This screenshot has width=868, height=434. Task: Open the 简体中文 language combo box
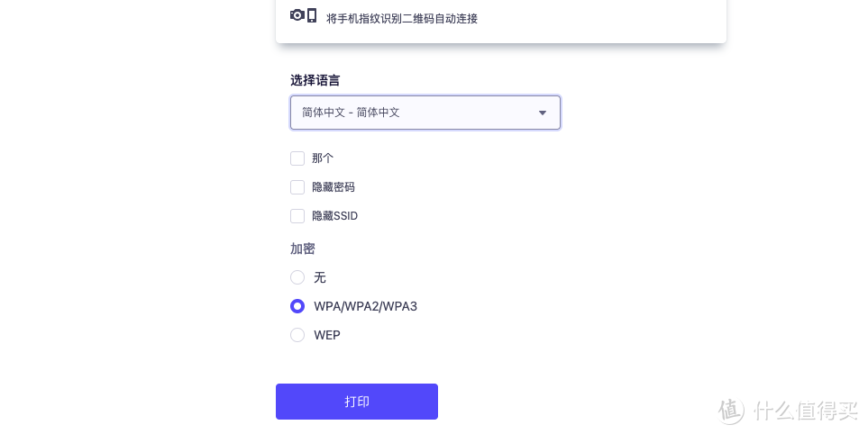click(x=415, y=113)
